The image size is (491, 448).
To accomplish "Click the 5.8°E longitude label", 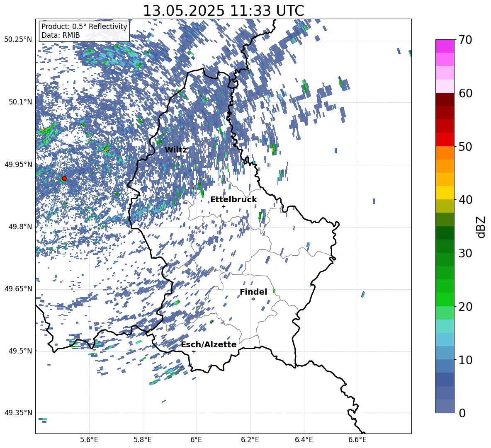I will pos(143,440).
